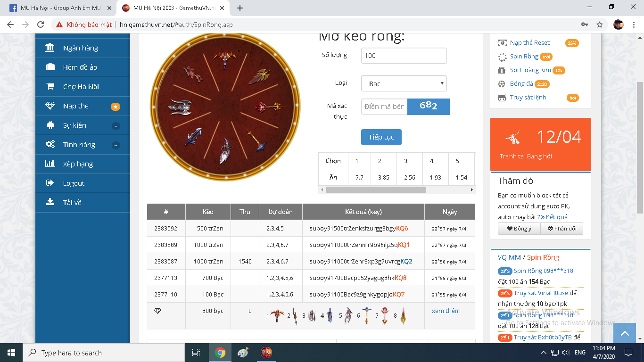Viewport: 644px width, 362px height.
Task: Click the Tải về download icon
Action: (x=50, y=203)
